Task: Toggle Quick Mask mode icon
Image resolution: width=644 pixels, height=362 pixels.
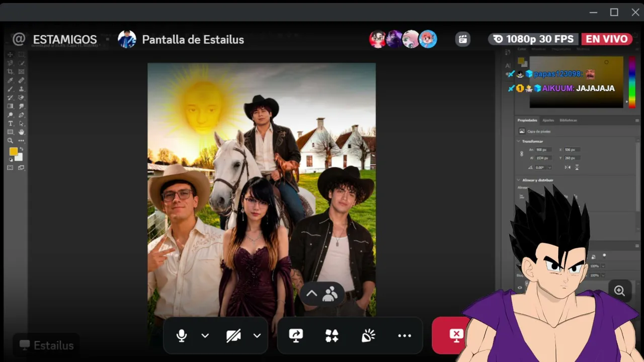Action: (10, 167)
